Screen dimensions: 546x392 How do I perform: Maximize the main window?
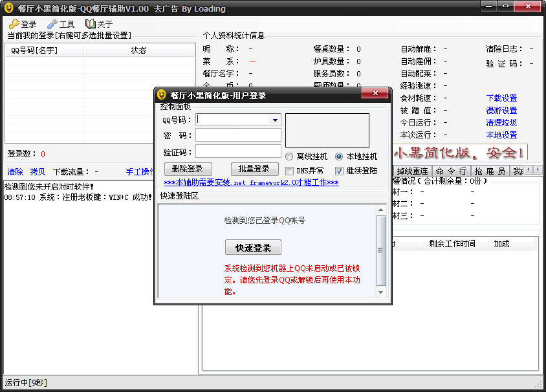pos(505,6)
